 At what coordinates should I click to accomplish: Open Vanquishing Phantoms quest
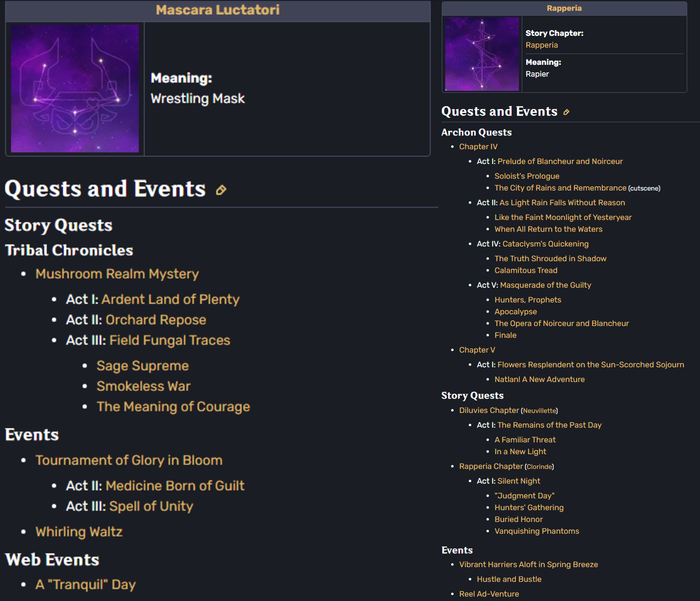(537, 531)
